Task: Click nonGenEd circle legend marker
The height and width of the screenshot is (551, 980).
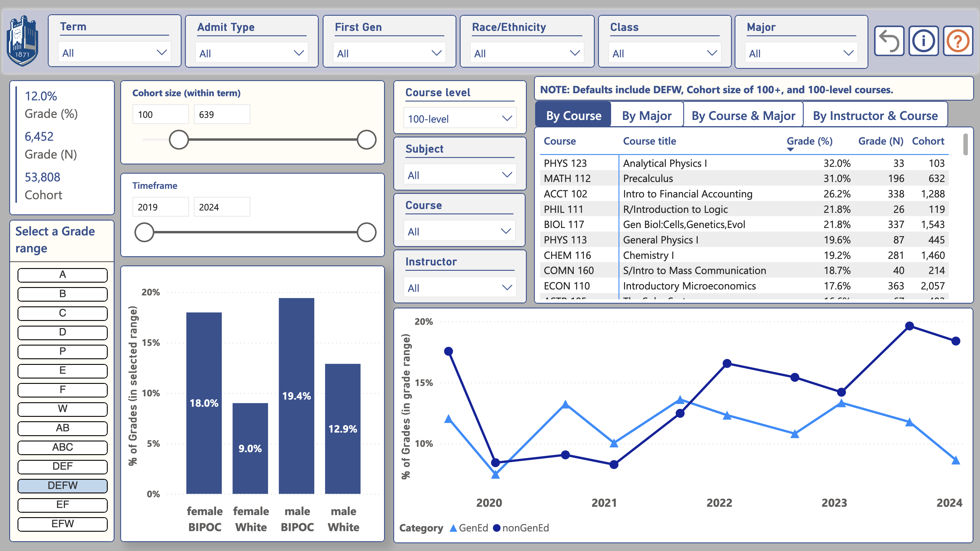Action: pyautogui.click(x=497, y=528)
